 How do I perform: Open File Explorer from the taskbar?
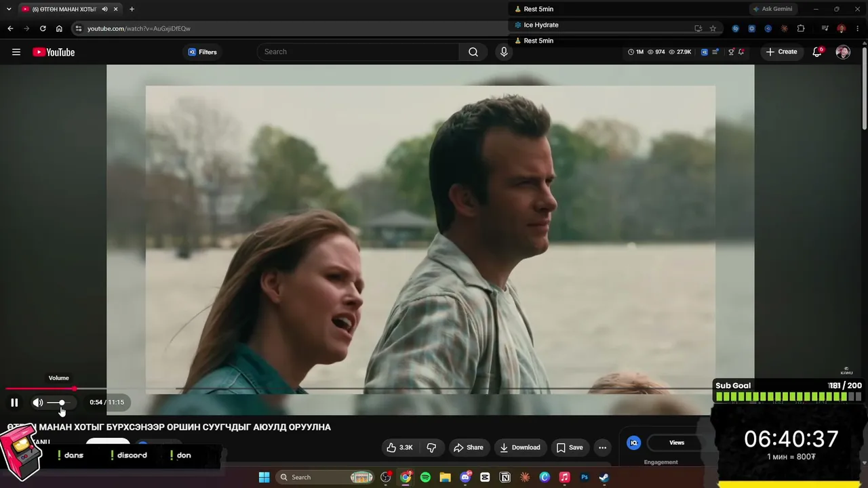tap(445, 477)
